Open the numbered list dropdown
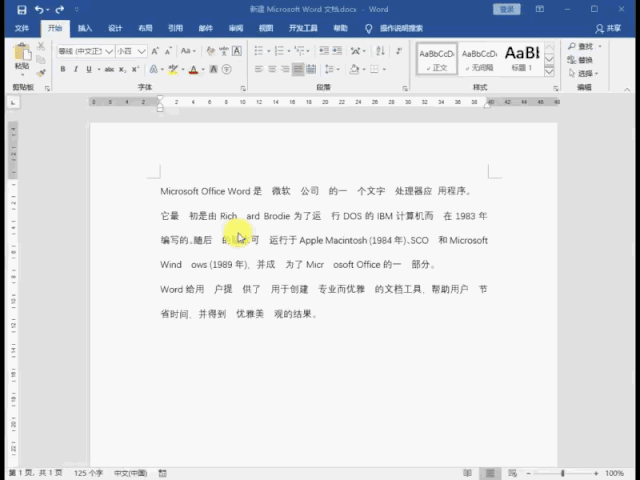 click(289, 51)
